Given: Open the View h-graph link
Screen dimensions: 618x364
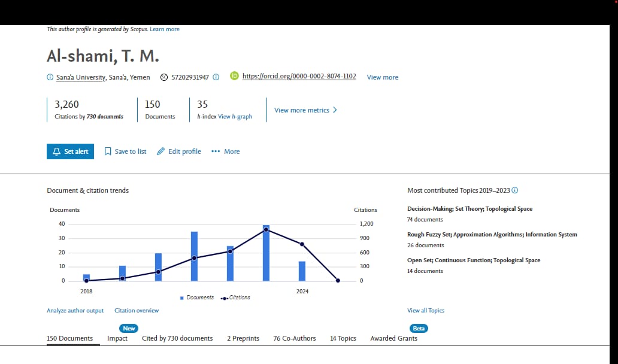Looking at the screenshot, I should 235,117.
